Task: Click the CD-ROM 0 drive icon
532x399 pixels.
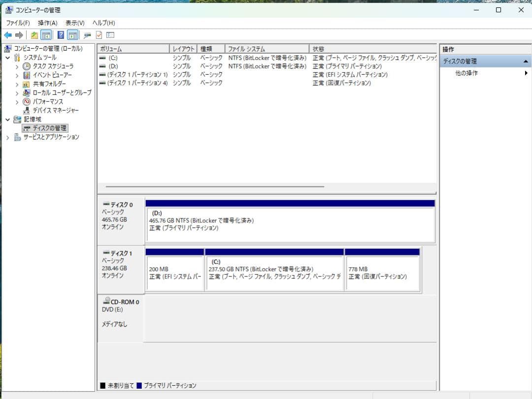Action: tap(106, 301)
